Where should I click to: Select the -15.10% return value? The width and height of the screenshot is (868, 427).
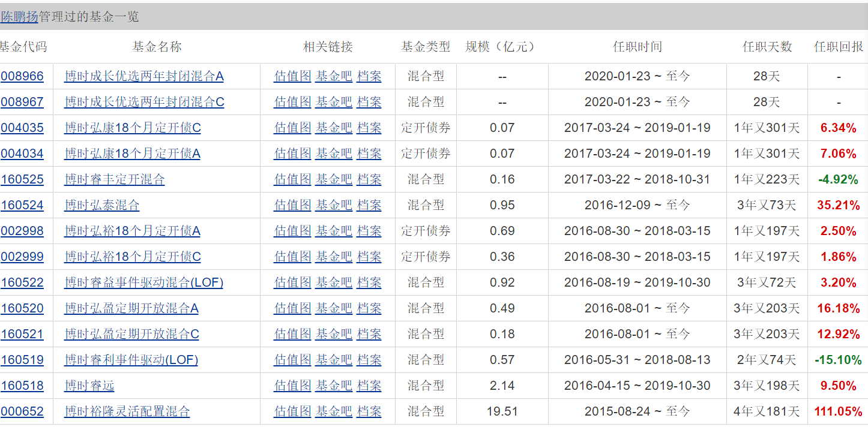(x=839, y=360)
